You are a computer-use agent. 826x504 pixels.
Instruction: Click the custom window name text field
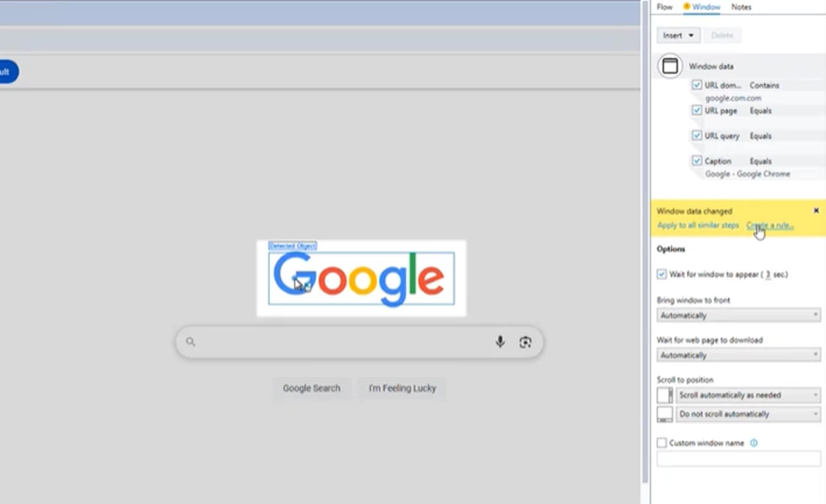tap(738, 458)
